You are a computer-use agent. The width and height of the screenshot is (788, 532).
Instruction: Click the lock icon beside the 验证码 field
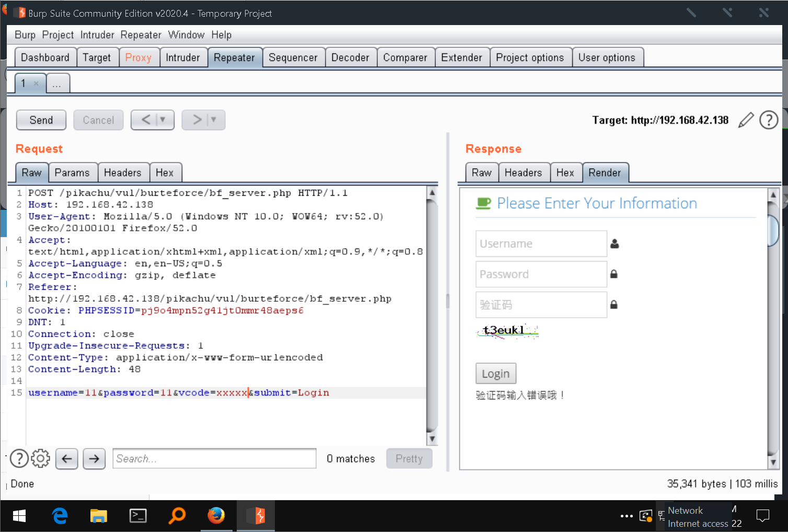click(614, 304)
